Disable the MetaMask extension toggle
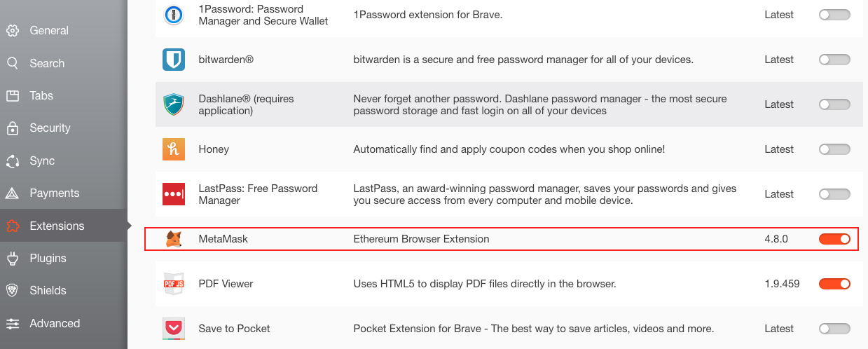This screenshot has height=349, width=868. (x=834, y=239)
